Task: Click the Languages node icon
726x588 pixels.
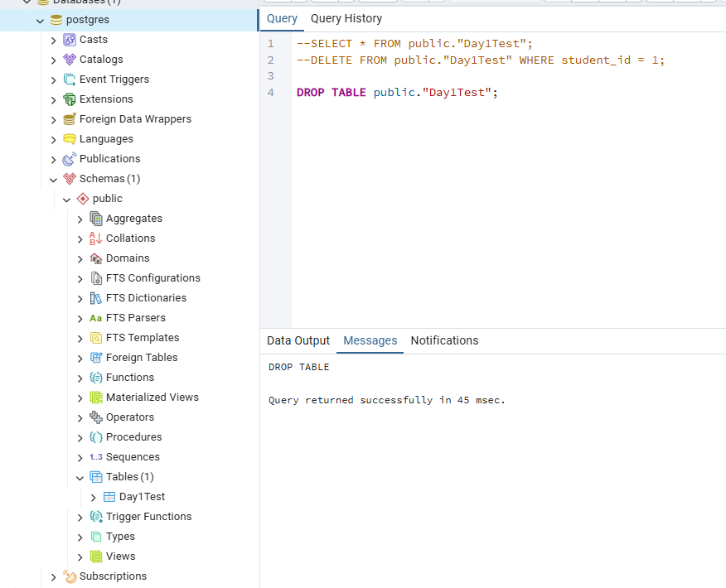Action: tap(70, 139)
